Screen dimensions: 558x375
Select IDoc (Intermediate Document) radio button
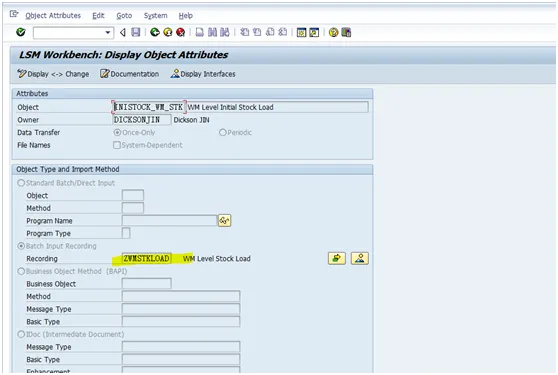(21, 334)
